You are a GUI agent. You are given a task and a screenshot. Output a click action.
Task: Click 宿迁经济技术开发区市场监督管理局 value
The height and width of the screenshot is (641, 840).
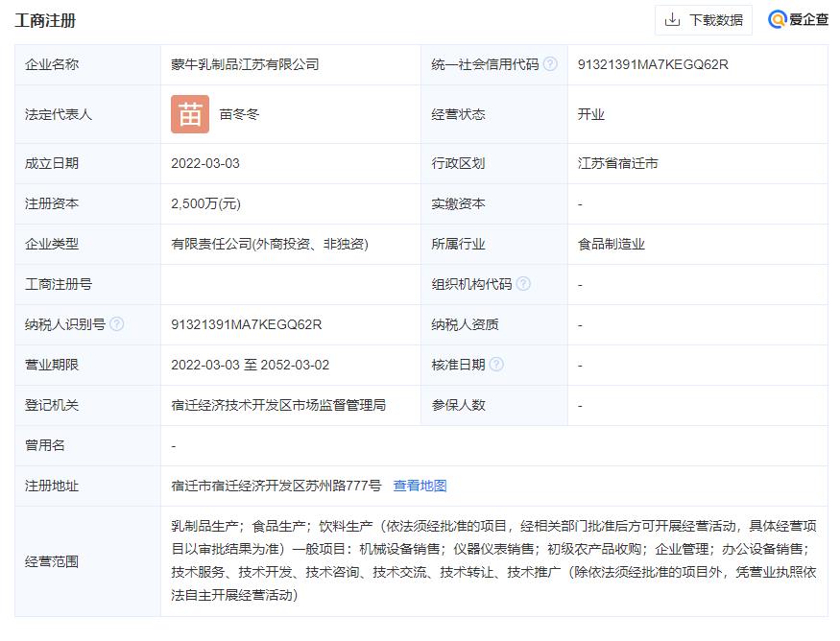[278, 405]
